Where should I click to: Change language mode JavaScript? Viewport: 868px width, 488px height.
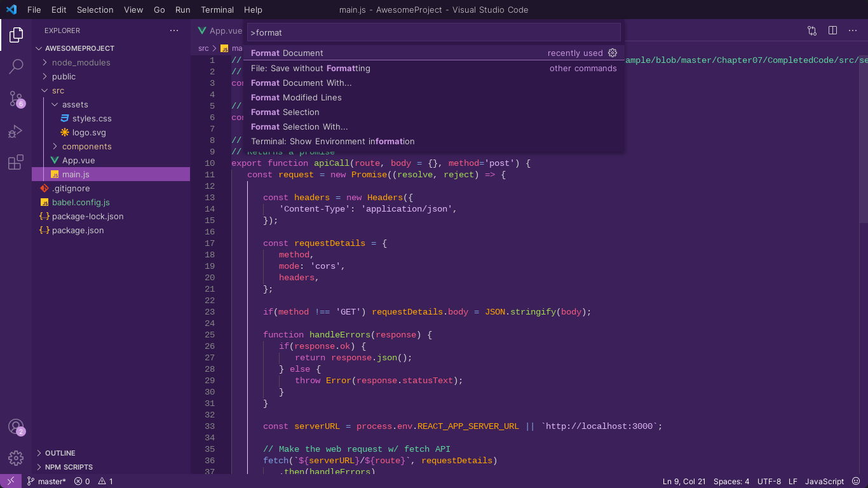point(824,481)
